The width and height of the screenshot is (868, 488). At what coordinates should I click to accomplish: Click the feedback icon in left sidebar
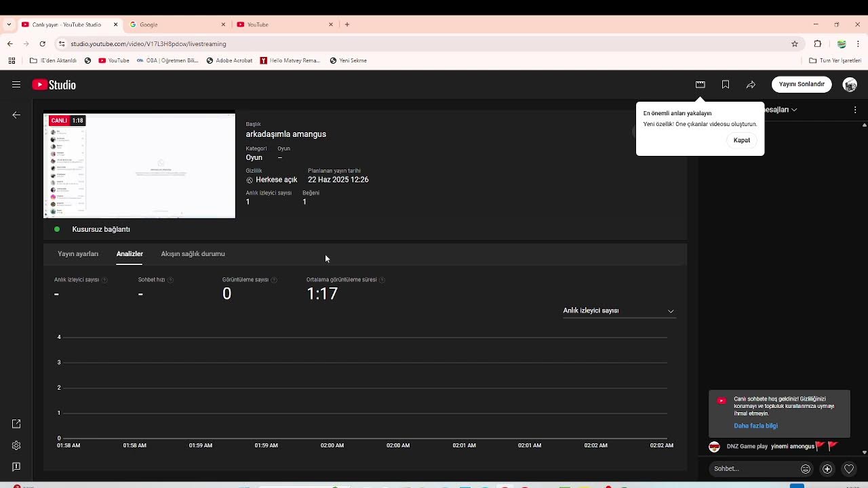[16, 467]
